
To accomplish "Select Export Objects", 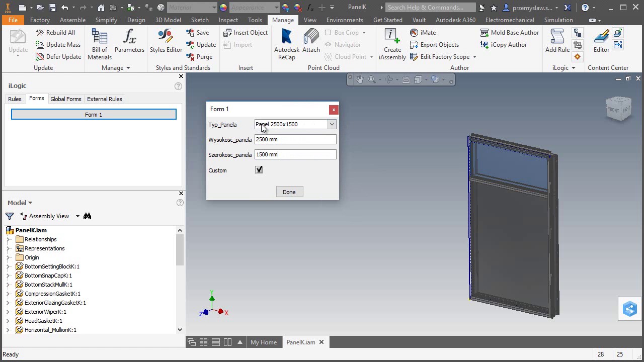I will click(434, 44).
